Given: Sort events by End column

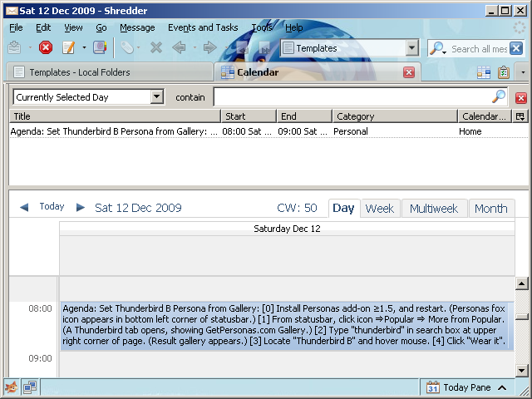Looking at the screenshot, I should point(304,116).
